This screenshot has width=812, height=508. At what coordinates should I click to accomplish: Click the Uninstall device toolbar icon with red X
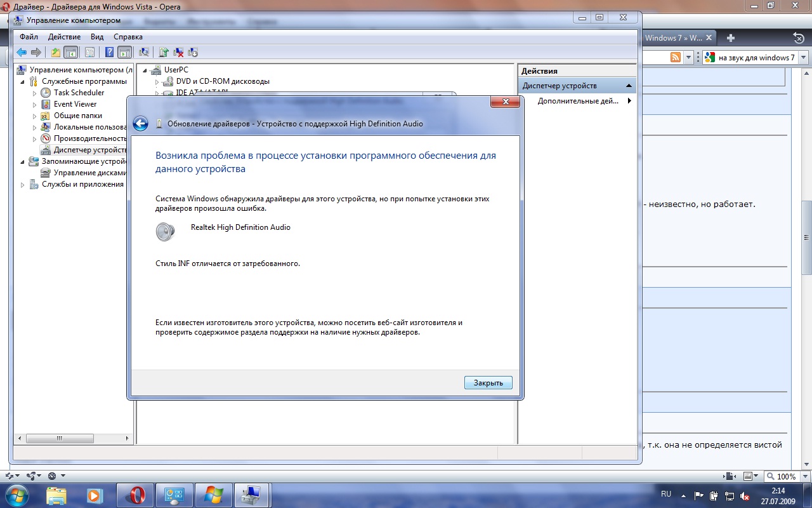pos(179,52)
